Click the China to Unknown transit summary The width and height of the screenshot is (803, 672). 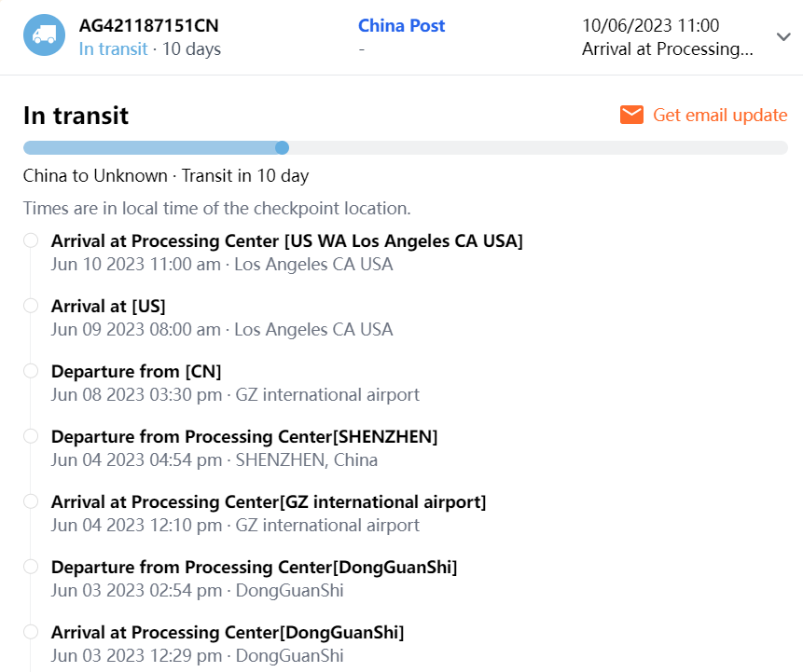(x=165, y=175)
